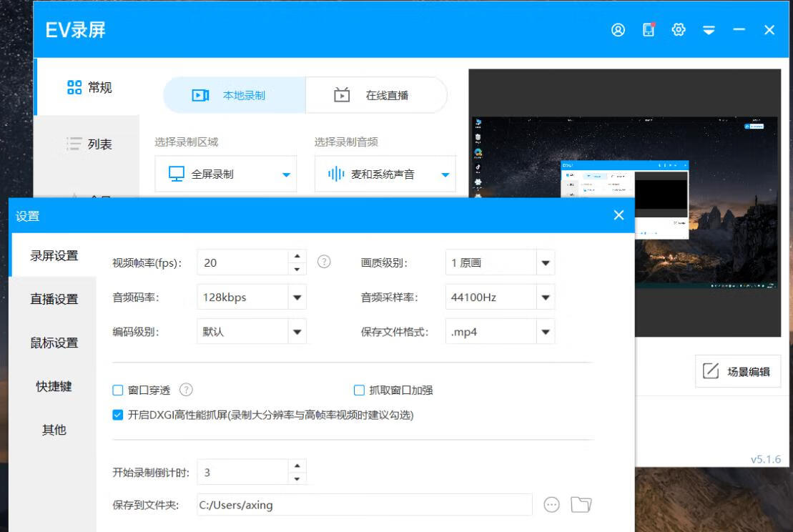Open the ellipsis browse icon for save folder

pyautogui.click(x=551, y=505)
